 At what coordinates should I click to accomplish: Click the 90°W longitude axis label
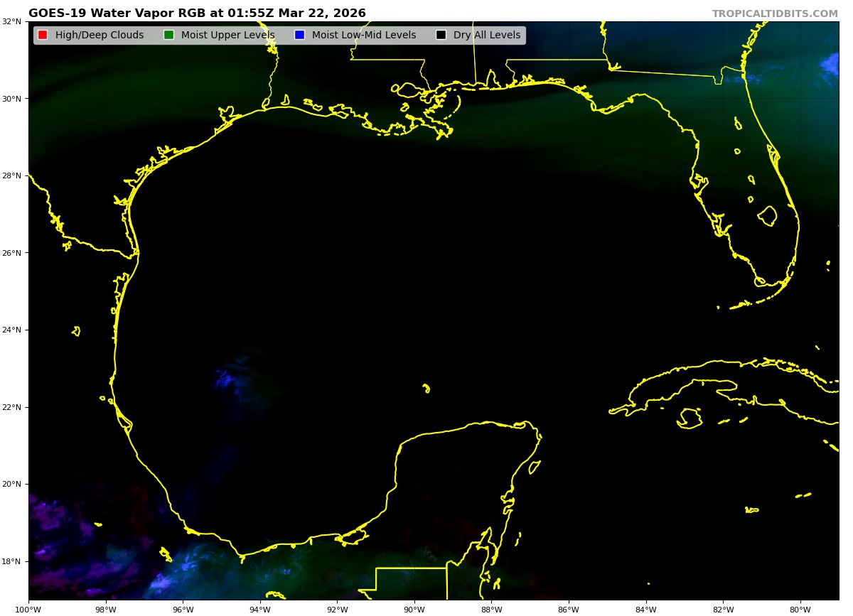point(414,609)
